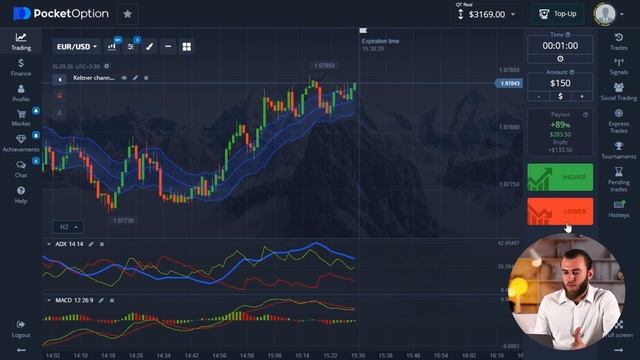Open the Pending trades panel
Viewport: 640px width, 360px height.
coord(619,179)
